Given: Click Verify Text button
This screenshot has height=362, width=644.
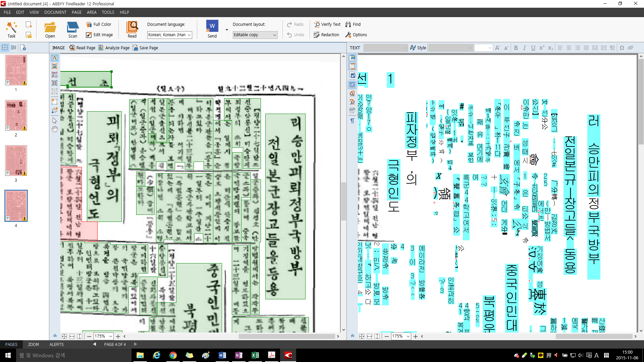Looking at the screenshot, I should 327,24.
